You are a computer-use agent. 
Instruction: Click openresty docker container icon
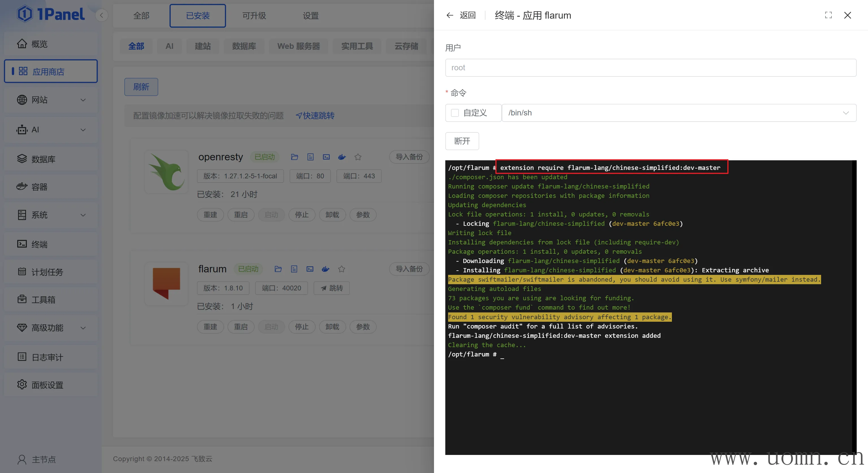click(342, 157)
